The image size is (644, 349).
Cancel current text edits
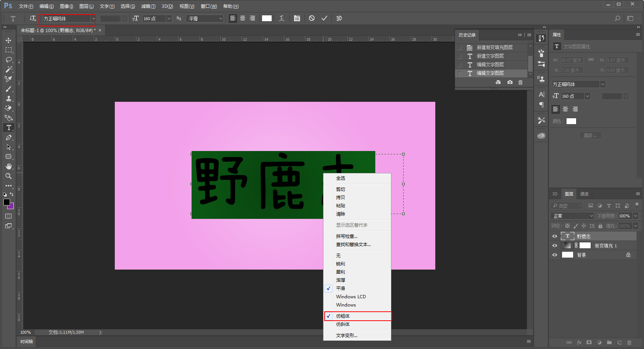pyautogui.click(x=312, y=18)
